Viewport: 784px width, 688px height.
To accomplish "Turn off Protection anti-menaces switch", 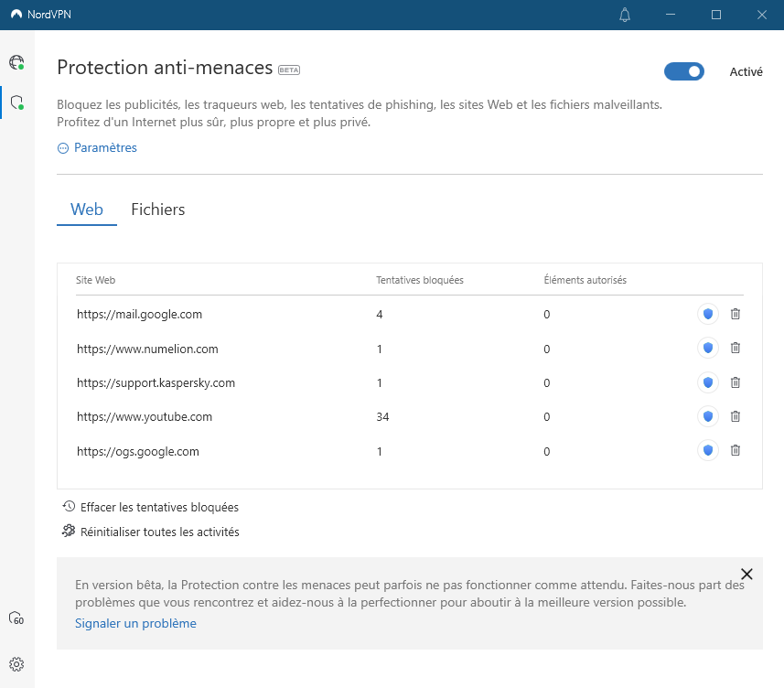I will coord(684,71).
